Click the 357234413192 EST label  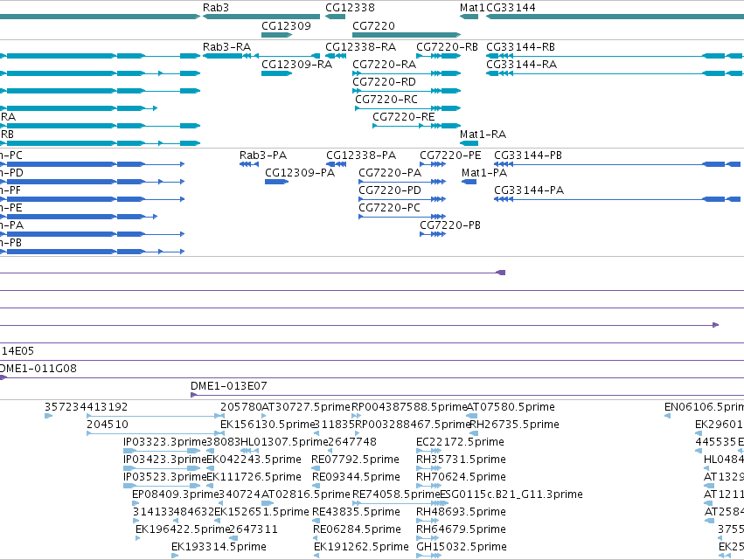(x=86, y=407)
